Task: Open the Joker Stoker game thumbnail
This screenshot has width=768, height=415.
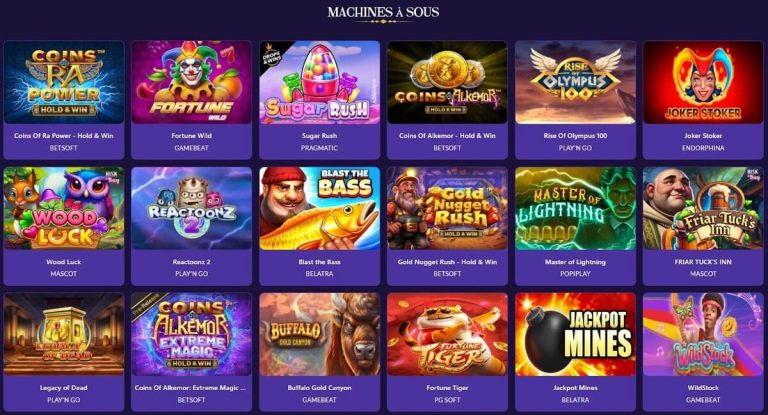Action: [703, 82]
